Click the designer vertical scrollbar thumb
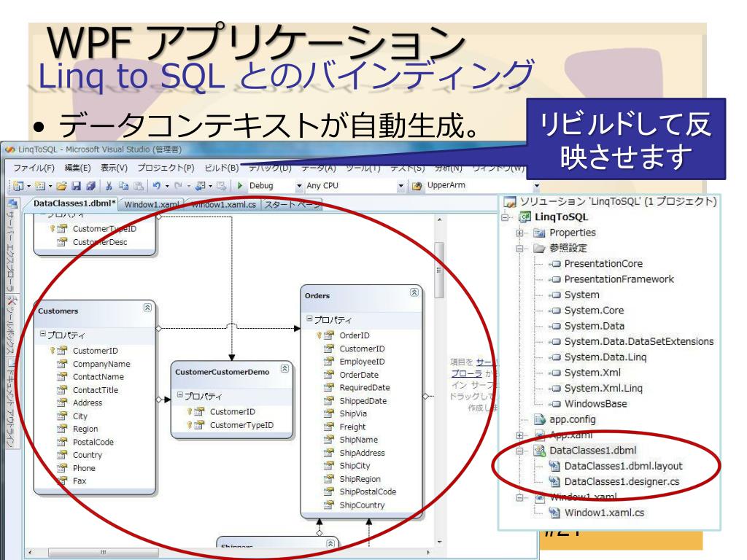This screenshot has height=560, width=747. click(438, 270)
